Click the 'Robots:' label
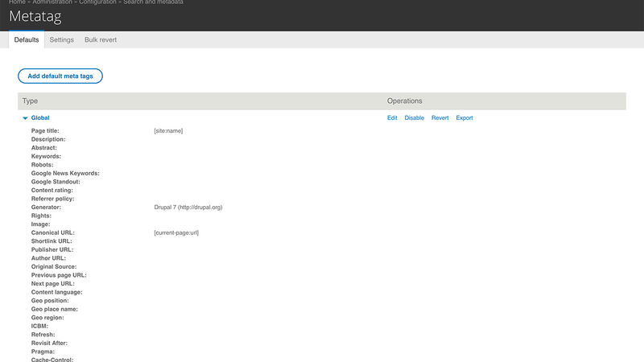This screenshot has width=644, height=362. (42, 165)
